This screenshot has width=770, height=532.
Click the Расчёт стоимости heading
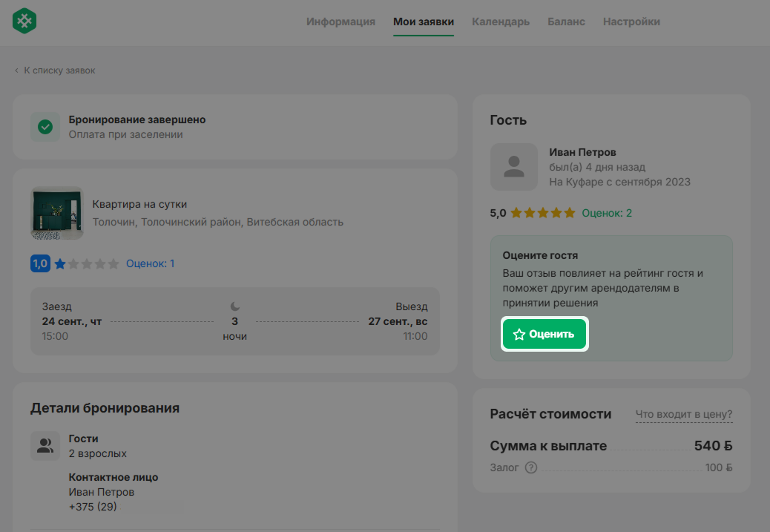pyautogui.click(x=550, y=414)
